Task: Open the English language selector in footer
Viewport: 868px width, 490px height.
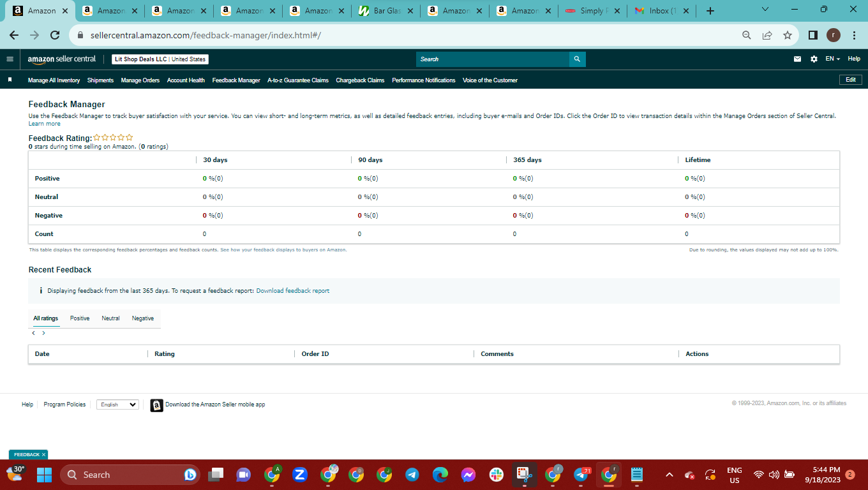Action: (117, 405)
